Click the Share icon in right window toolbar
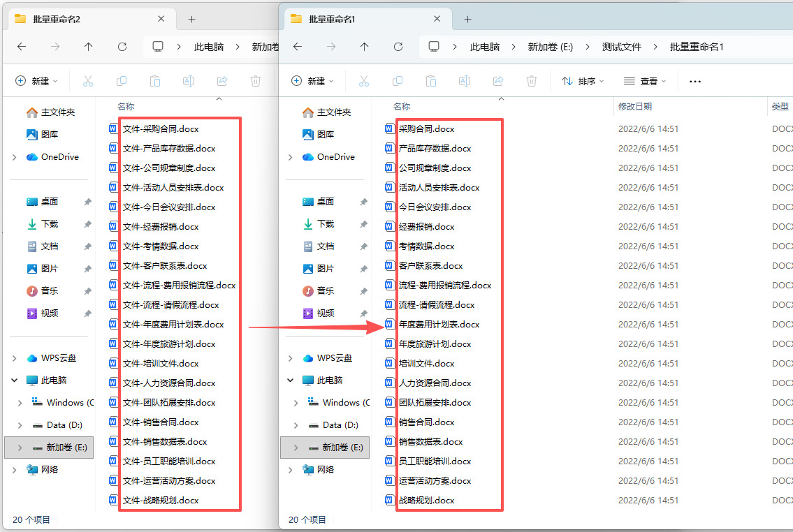 (x=497, y=82)
